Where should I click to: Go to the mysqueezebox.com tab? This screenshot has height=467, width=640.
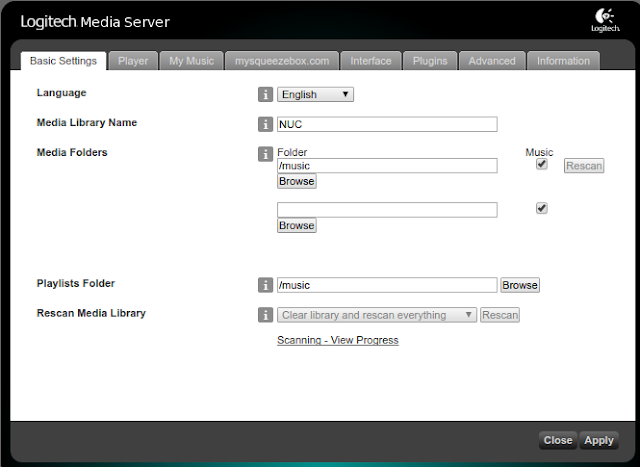pyautogui.click(x=282, y=61)
